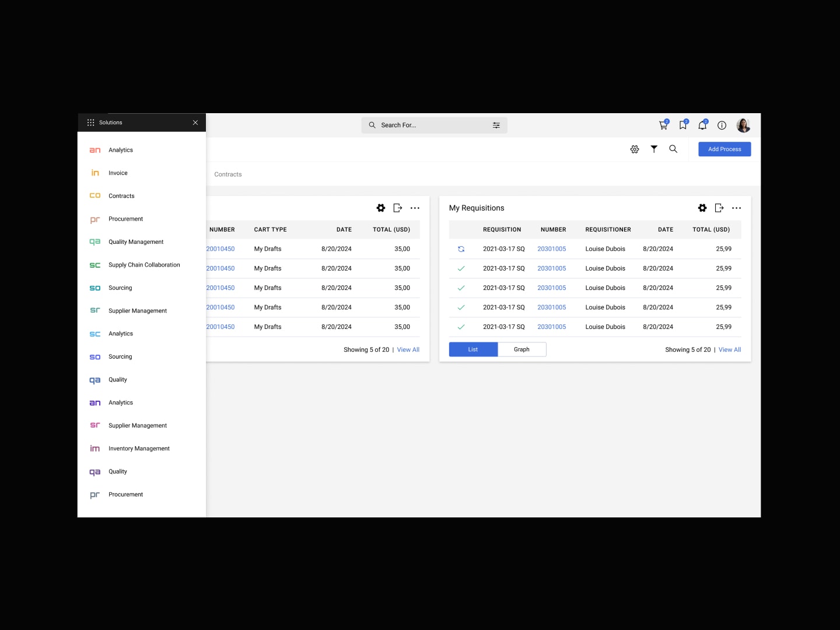
Task: Click 'Showing 5 of 20' in My Requisitions
Action: [x=688, y=350]
